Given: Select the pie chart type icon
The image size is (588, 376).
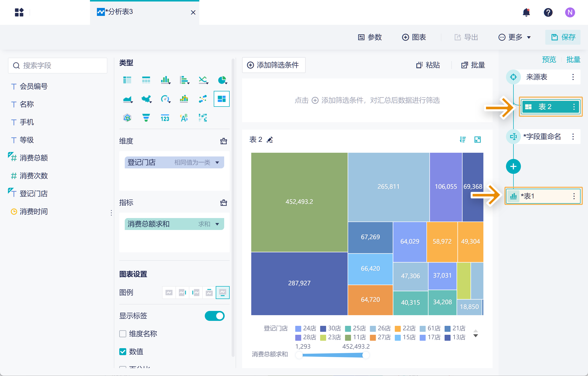Looking at the screenshot, I should click(x=222, y=80).
